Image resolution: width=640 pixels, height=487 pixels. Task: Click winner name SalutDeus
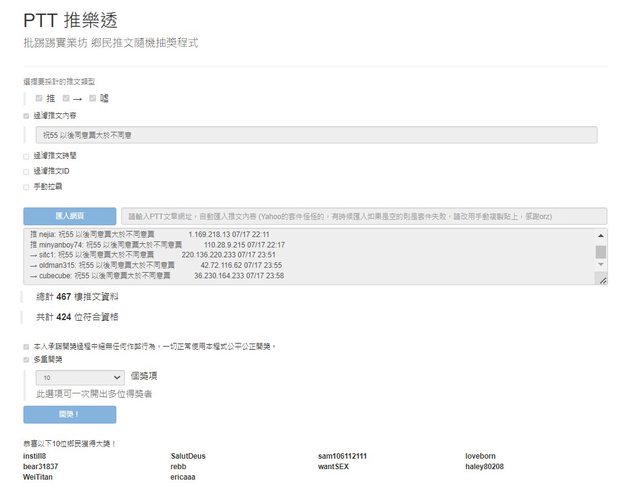pyautogui.click(x=188, y=456)
